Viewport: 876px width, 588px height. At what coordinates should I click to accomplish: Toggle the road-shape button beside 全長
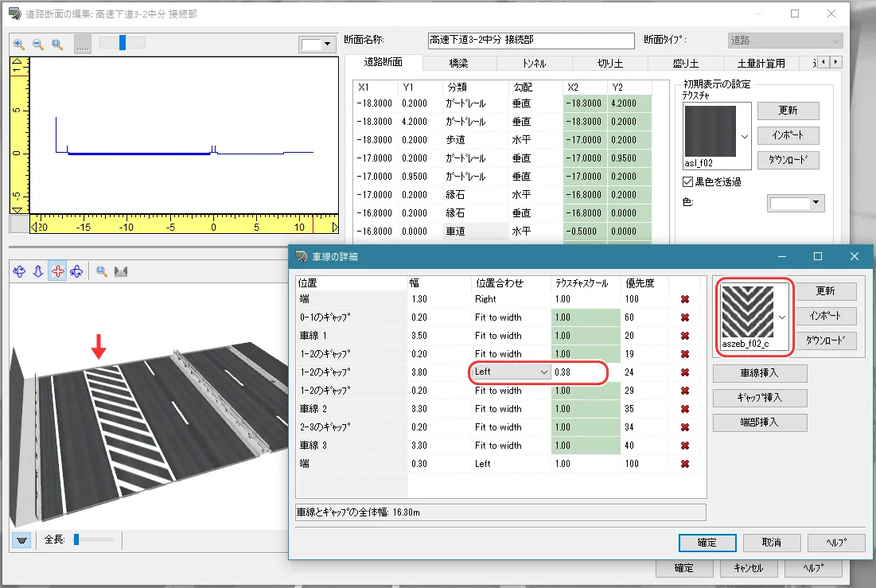pos(22,540)
